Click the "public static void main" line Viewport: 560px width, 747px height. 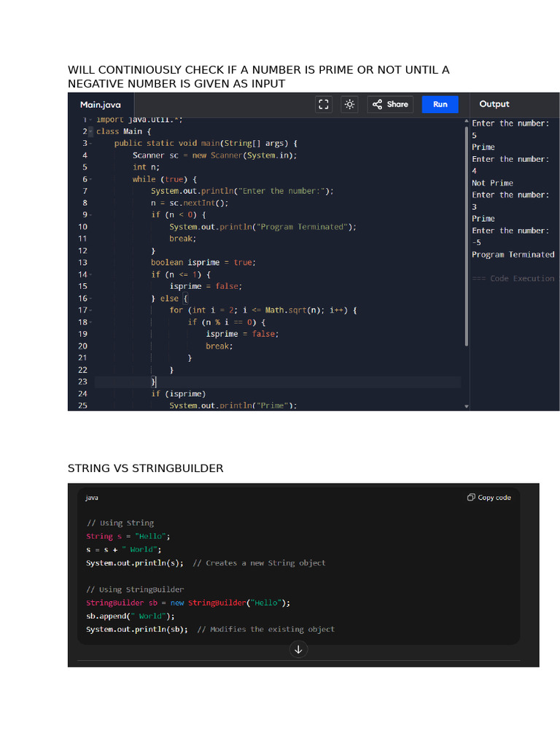(206, 144)
